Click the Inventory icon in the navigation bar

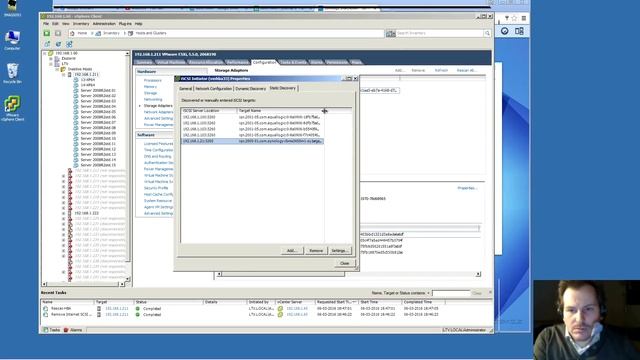(98, 33)
